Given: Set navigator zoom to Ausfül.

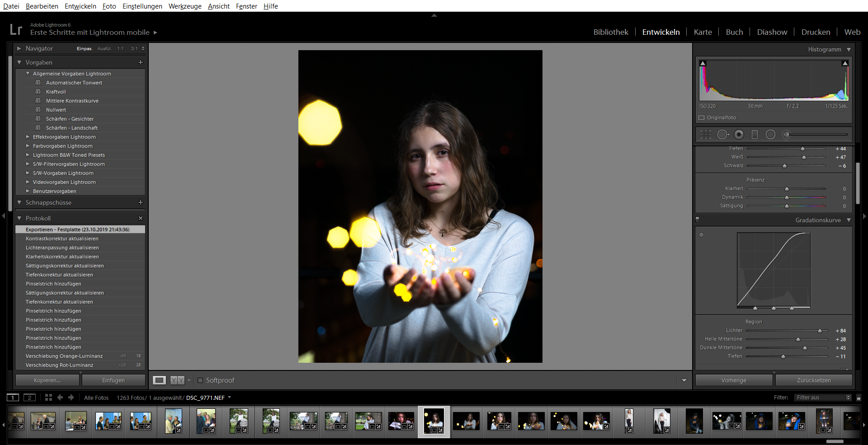Looking at the screenshot, I should [x=104, y=48].
